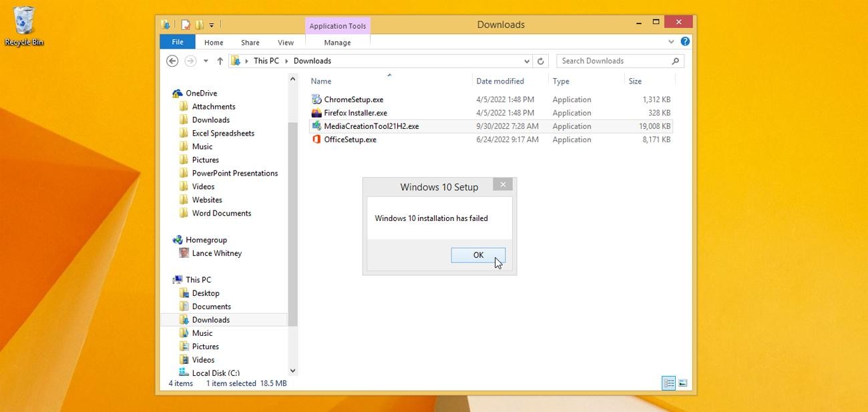Screen dimensions: 868x412
Task: Open Documents under This PC
Action: [212, 306]
